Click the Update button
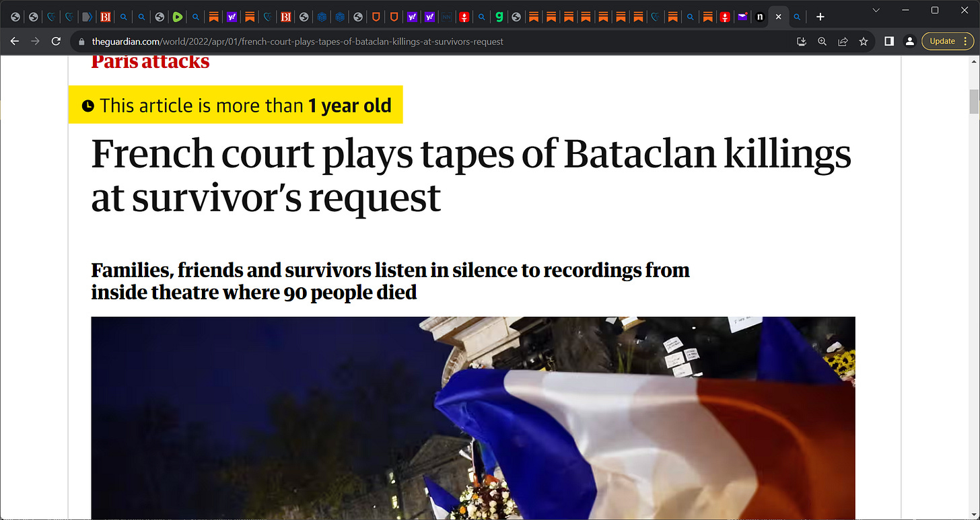 [942, 41]
